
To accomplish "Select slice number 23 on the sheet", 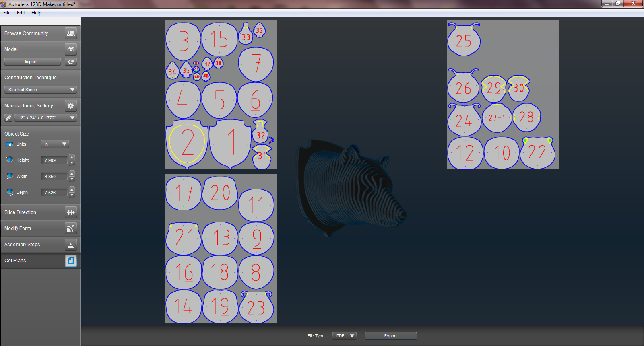I will [x=256, y=307].
